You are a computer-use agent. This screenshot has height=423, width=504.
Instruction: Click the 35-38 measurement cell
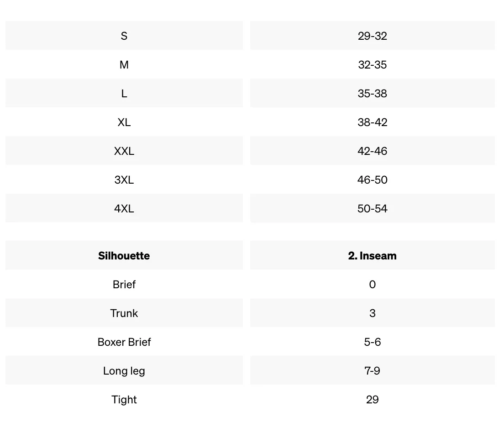(372, 93)
